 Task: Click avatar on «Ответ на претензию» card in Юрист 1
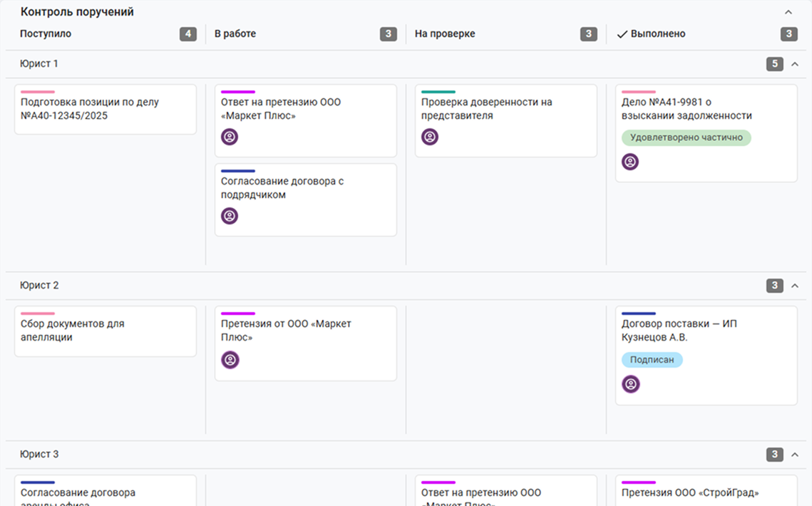[230, 137]
